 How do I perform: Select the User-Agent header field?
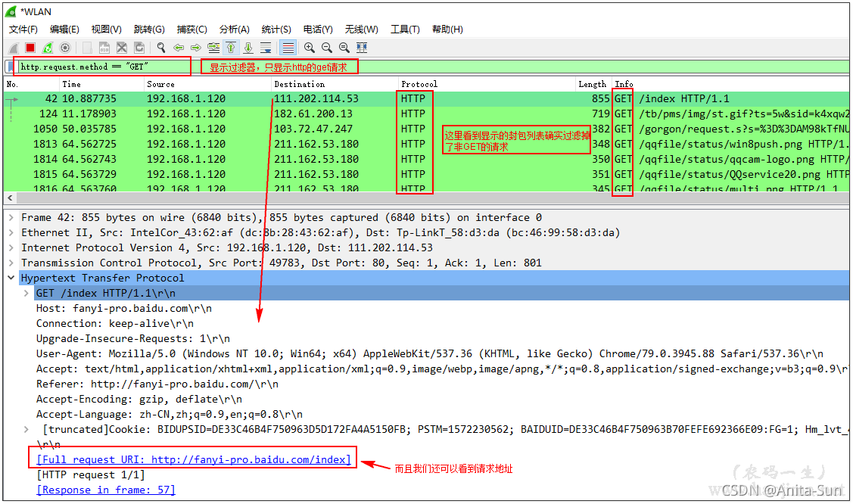tap(430, 354)
